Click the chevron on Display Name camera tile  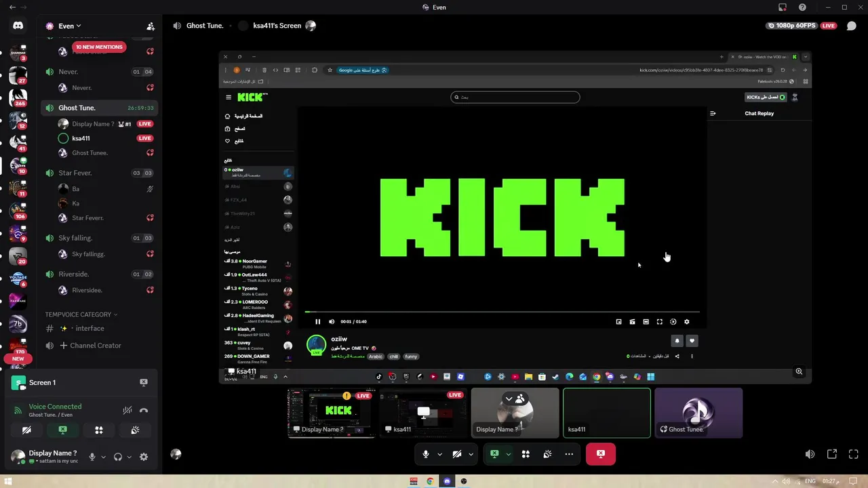(509, 399)
